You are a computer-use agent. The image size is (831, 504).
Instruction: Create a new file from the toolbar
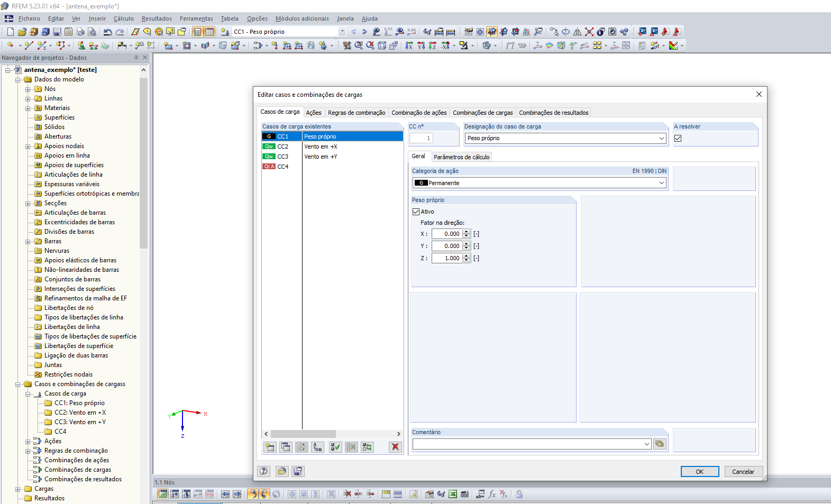[x=11, y=32]
